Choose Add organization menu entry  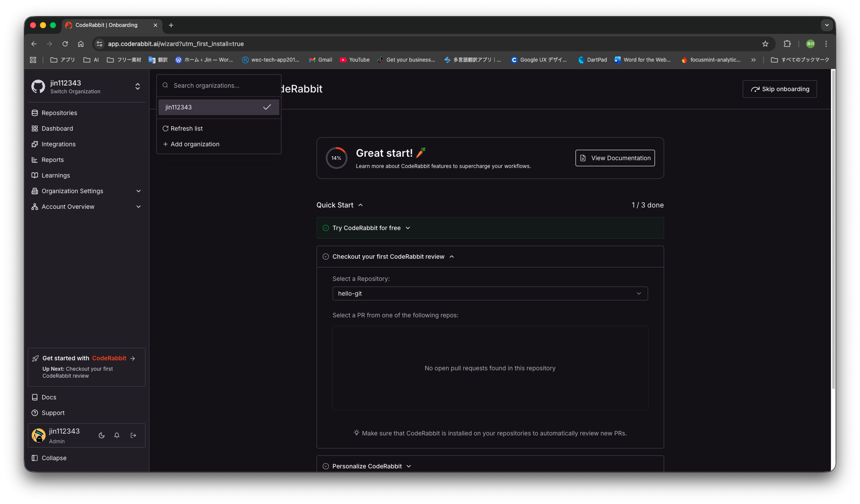195,144
